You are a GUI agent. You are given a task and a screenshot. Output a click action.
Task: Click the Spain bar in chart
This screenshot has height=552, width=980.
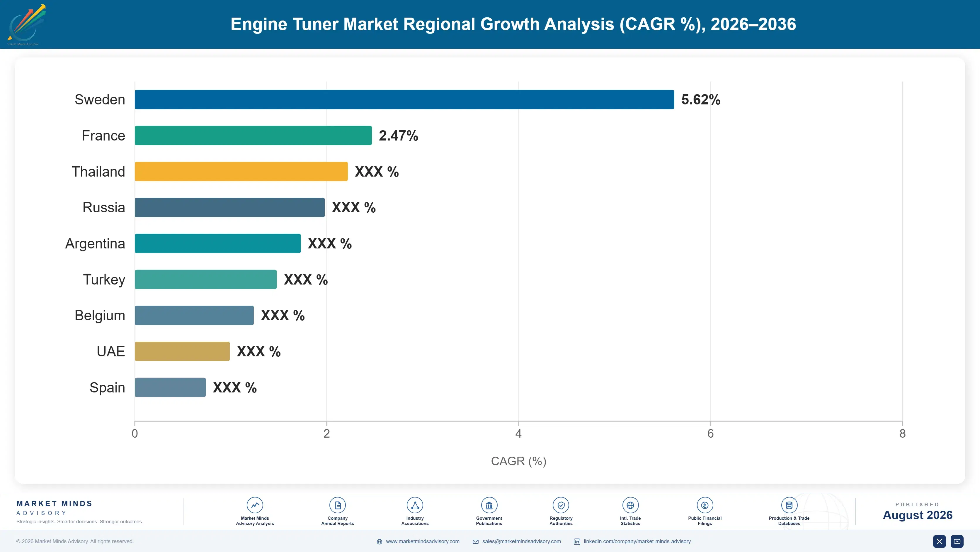(170, 387)
